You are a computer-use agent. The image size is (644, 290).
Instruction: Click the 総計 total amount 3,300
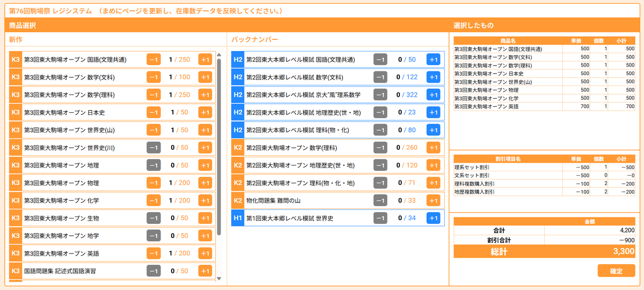[x=624, y=251]
